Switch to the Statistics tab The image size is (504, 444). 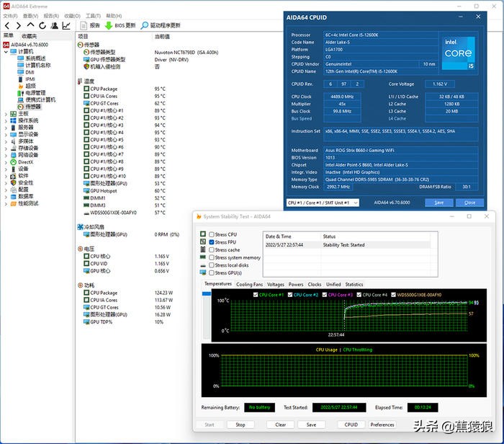[x=354, y=285]
